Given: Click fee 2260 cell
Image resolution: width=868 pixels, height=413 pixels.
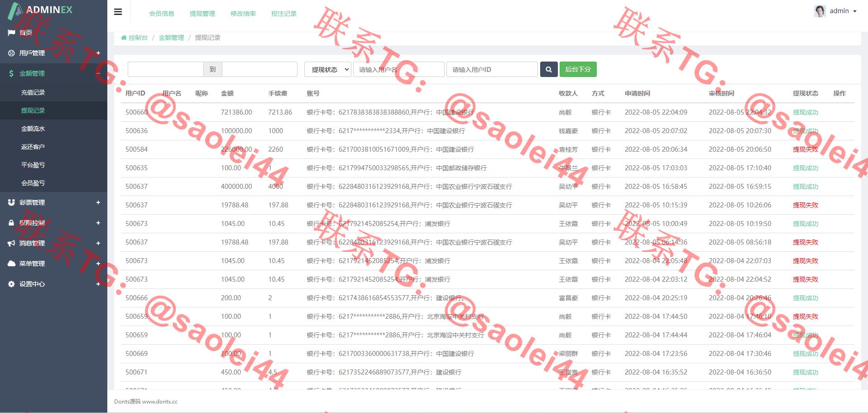Looking at the screenshot, I should click(276, 149).
